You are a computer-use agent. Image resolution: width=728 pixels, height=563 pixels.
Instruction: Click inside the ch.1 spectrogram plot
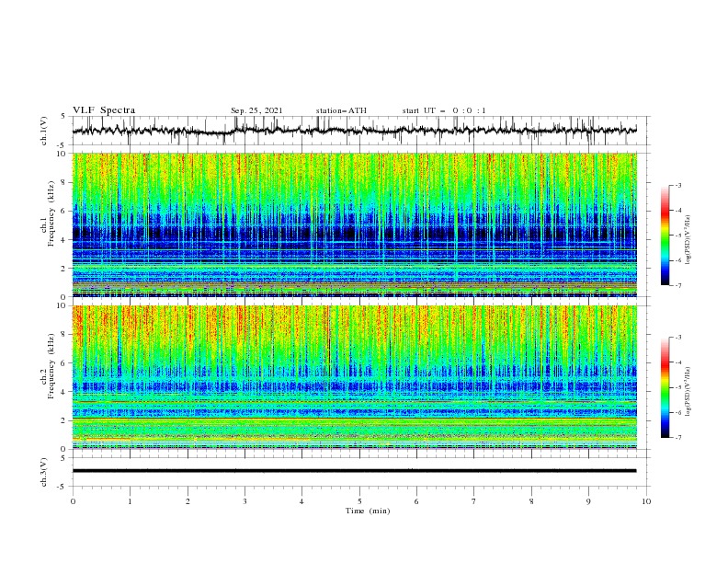click(354, 224)
